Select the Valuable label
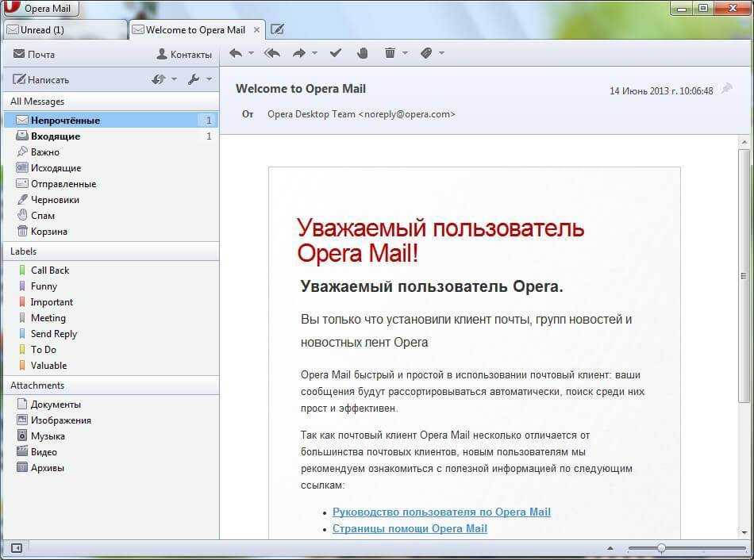The height and width of the screenshot is (560, 754). click(111, 366)
